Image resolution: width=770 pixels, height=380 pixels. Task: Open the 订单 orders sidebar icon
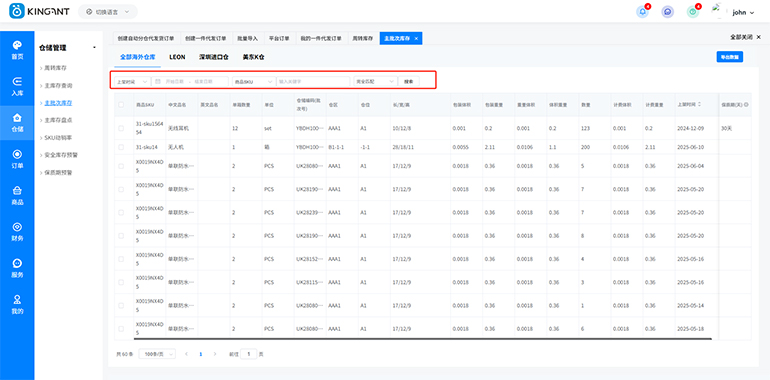tap(17, 159)
